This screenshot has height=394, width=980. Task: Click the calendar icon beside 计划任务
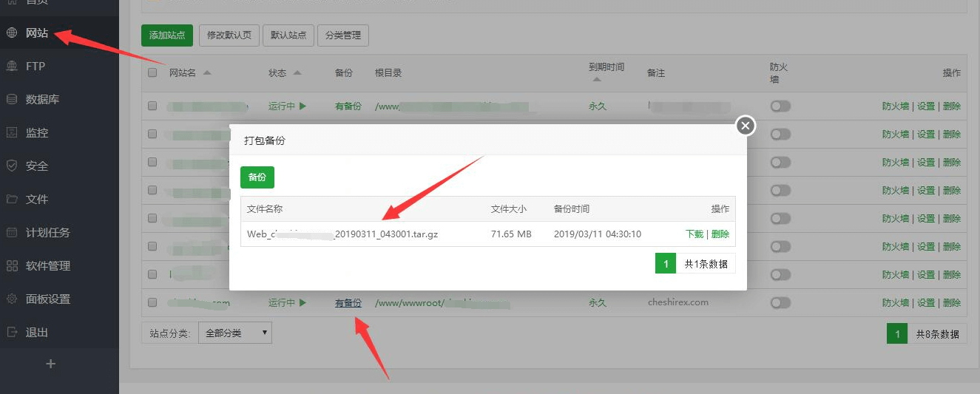click(12, 232)
